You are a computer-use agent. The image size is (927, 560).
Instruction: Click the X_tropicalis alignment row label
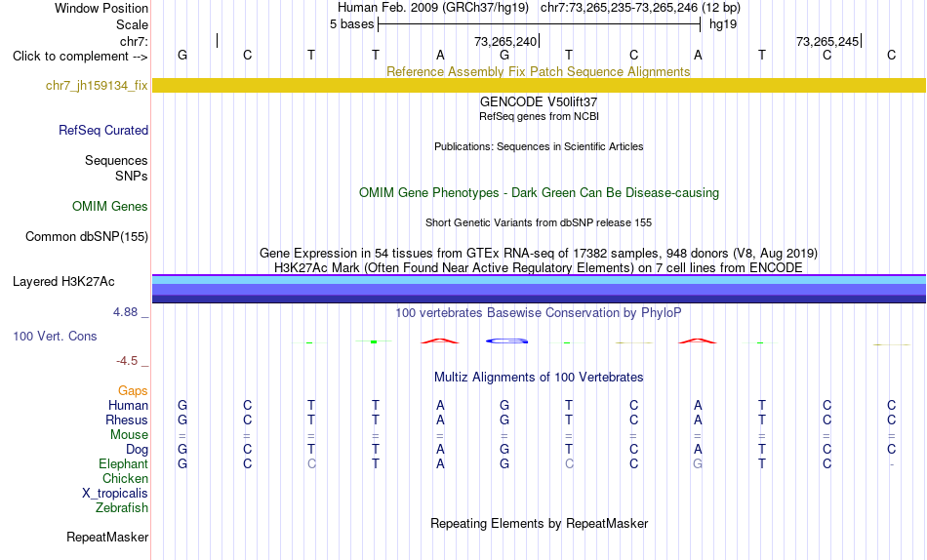tap(115, 494)
